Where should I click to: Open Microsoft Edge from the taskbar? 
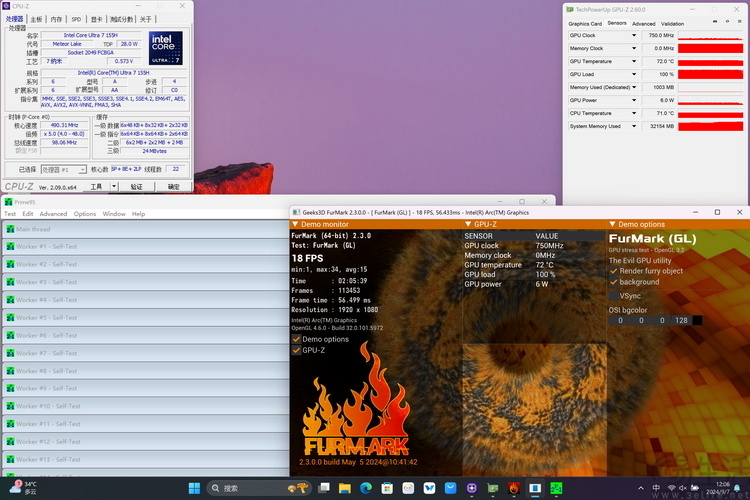(x=364, y=488)
